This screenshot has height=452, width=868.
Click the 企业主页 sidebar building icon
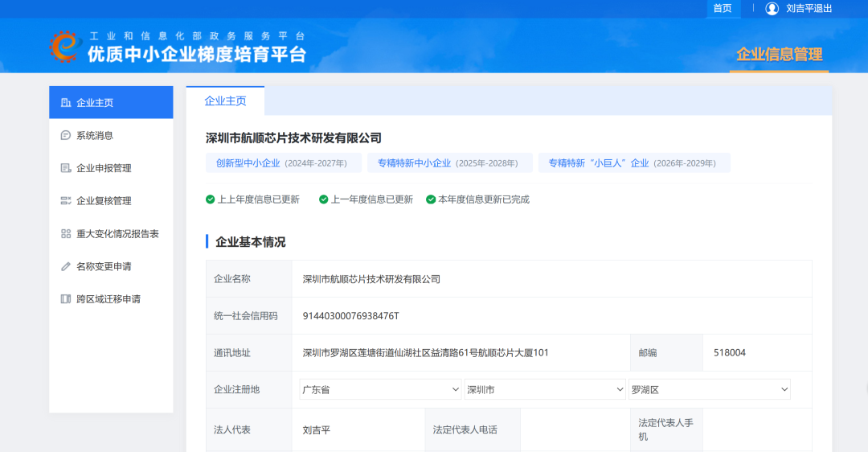click(66, 102)
